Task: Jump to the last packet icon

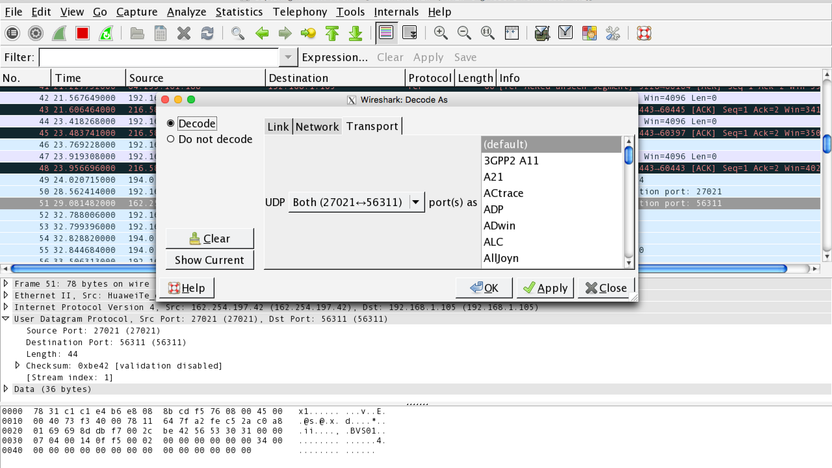Action: (356, 33)
